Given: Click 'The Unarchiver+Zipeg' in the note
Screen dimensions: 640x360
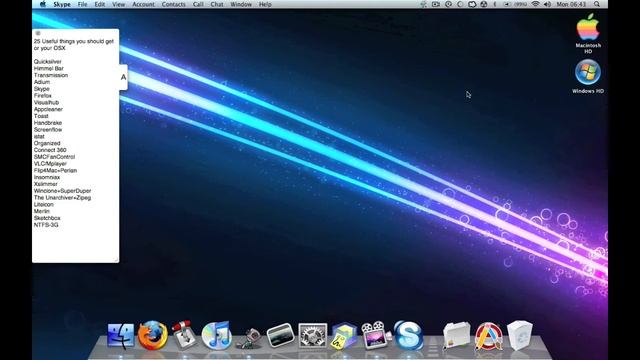Looking at the screenshot, I should point(62,198).
